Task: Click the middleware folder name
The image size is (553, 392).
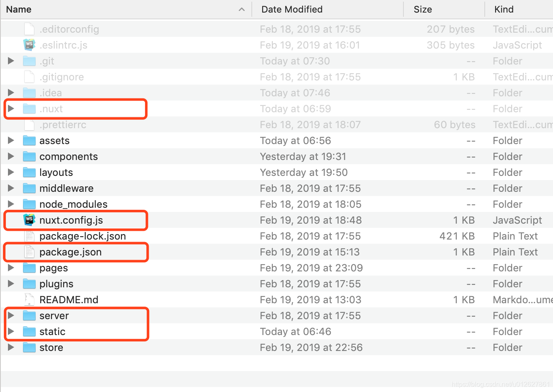Action: click(66, 188)
